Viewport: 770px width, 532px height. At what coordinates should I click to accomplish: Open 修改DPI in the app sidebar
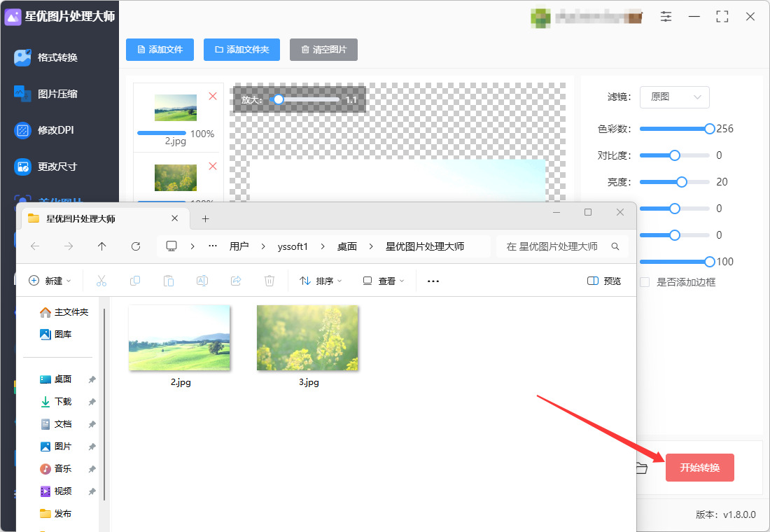[x=44, y=130]
